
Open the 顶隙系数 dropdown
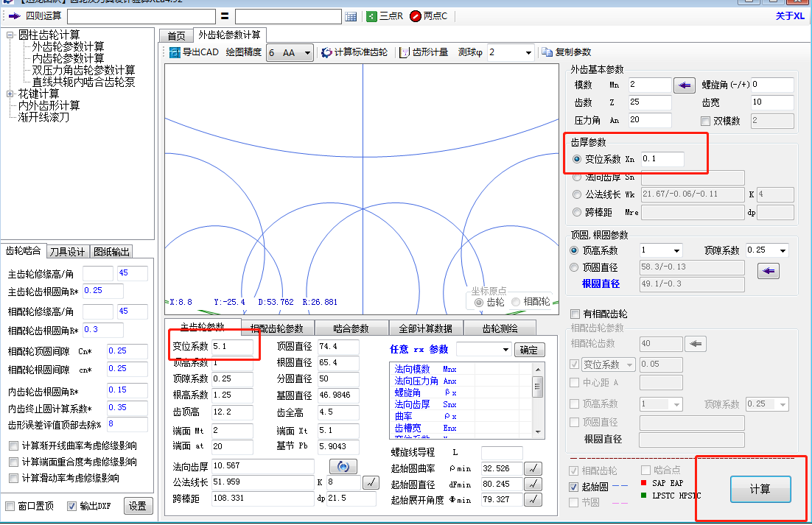[783, 251]
